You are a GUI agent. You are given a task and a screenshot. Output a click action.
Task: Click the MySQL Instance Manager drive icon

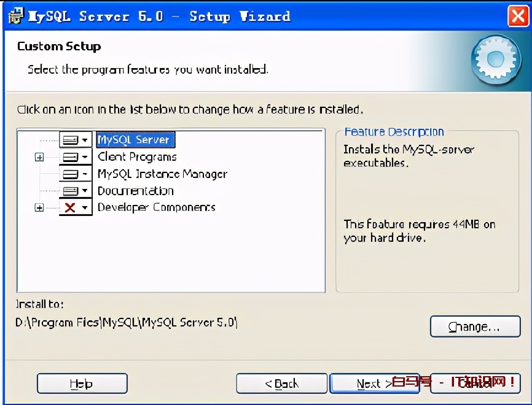tap(71, 174)
